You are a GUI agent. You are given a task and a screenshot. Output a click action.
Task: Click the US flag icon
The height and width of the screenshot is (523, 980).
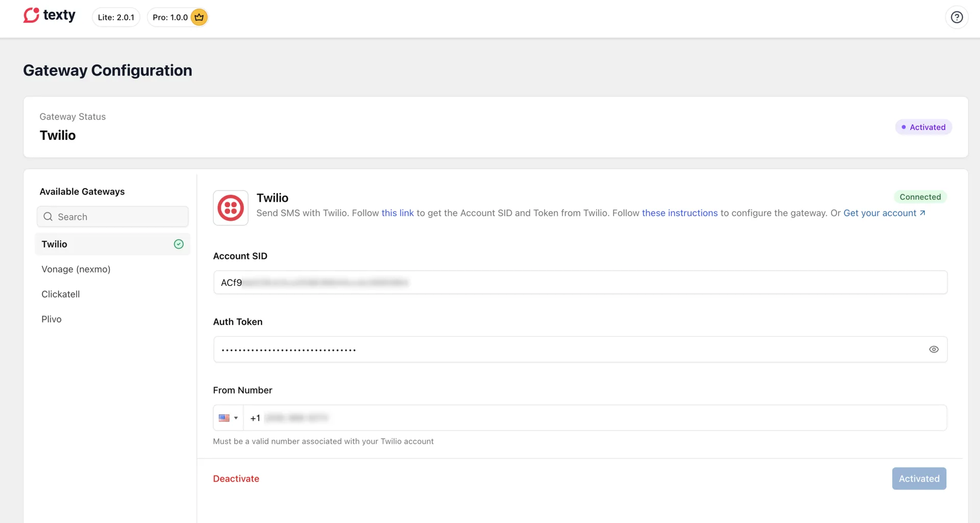coord(224,418)
